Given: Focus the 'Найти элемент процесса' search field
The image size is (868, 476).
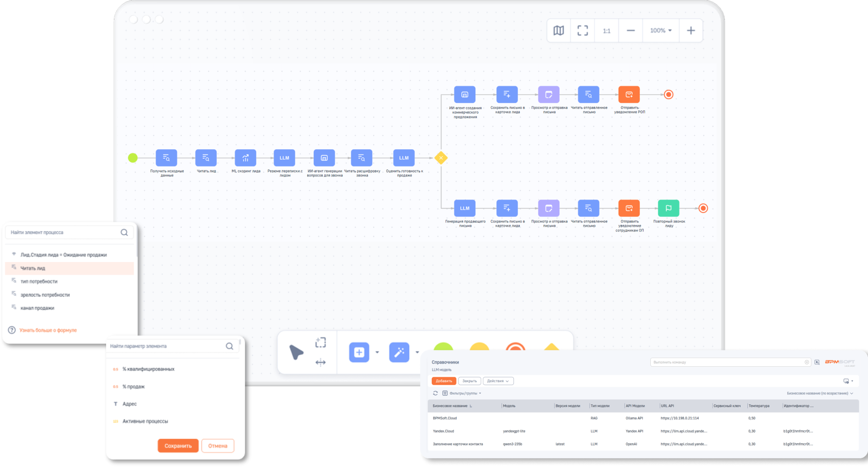Looking at the screenshot, I should coord(69,233).
